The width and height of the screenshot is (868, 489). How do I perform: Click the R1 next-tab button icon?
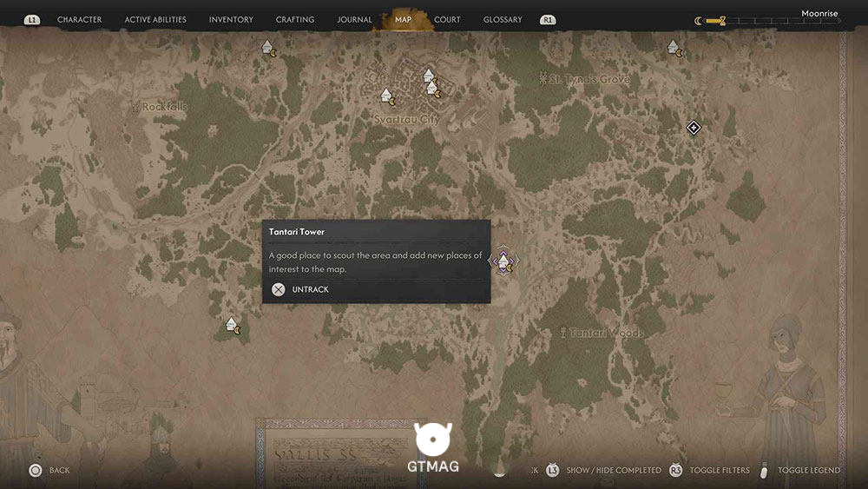click(548, 20)
